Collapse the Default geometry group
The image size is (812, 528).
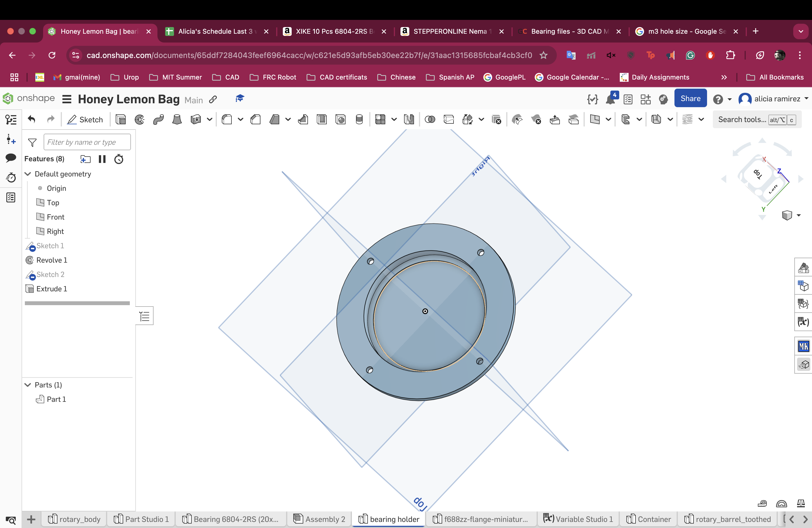coord(28,174)
